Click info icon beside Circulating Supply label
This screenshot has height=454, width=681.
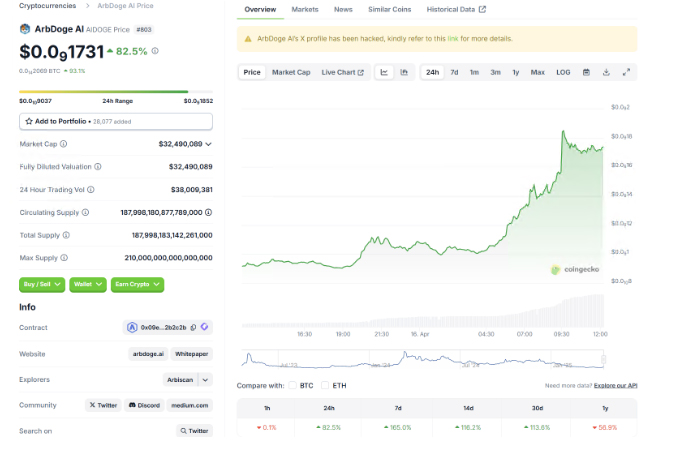click(x=84, y=212)
